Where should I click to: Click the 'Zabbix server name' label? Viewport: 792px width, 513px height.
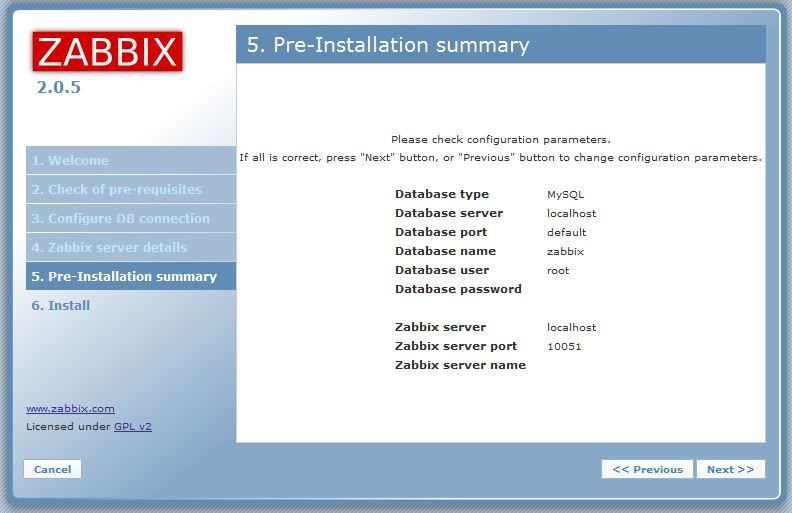pyautogui.click(x=460, y=365)
